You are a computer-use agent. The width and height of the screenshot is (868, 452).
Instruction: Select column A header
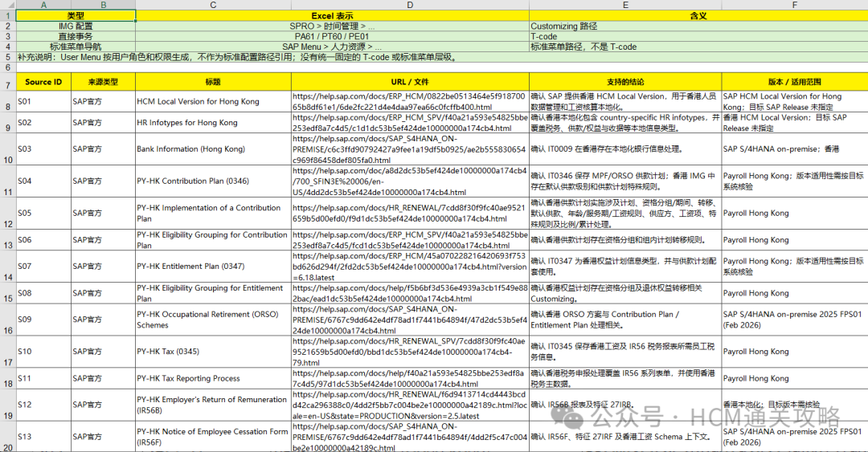tap(43, 5)
